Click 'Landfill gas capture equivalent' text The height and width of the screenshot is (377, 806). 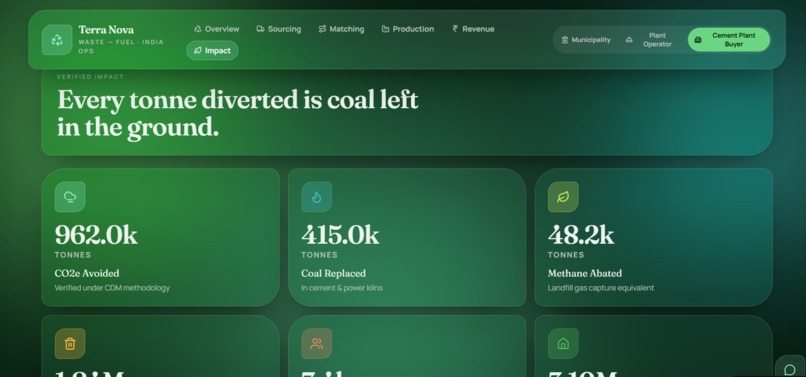(x=601, y=288)
